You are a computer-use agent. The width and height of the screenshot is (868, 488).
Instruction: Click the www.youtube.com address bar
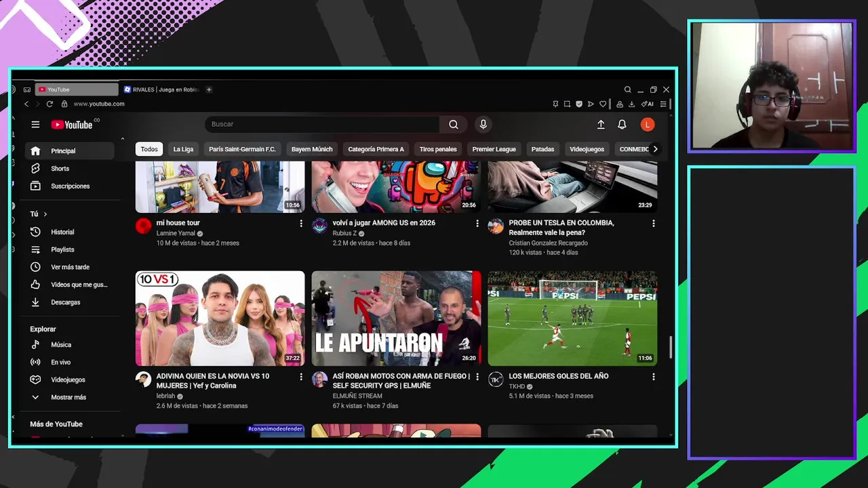(x=99, y=104)
